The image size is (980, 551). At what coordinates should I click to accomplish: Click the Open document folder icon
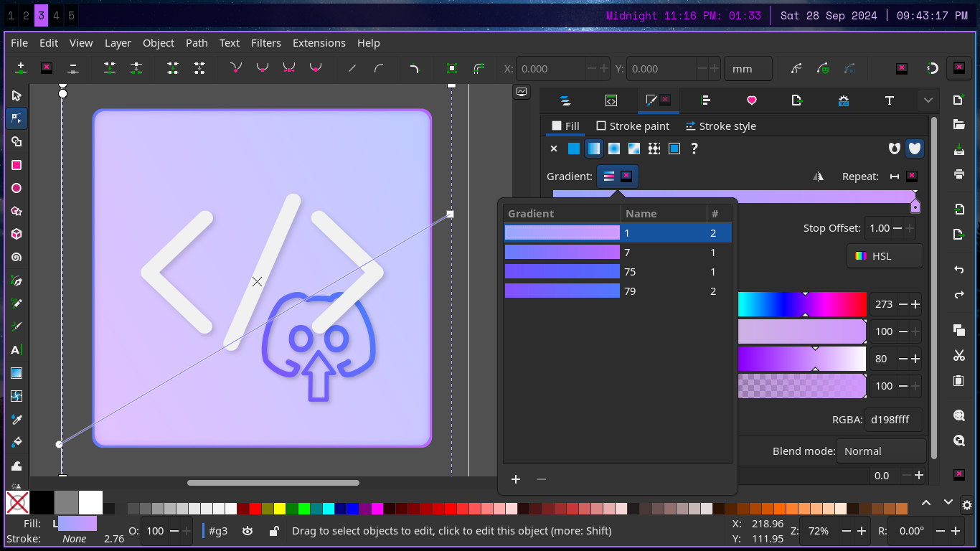tap(959, 124)
